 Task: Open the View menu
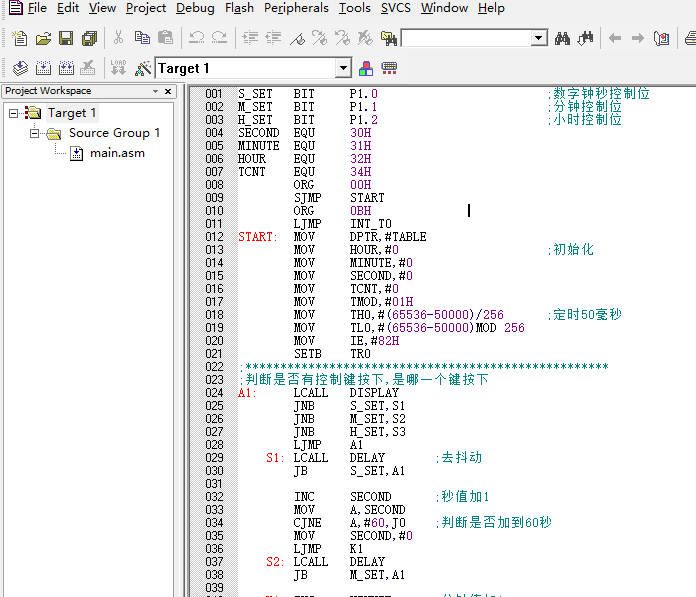pos(102,8)
